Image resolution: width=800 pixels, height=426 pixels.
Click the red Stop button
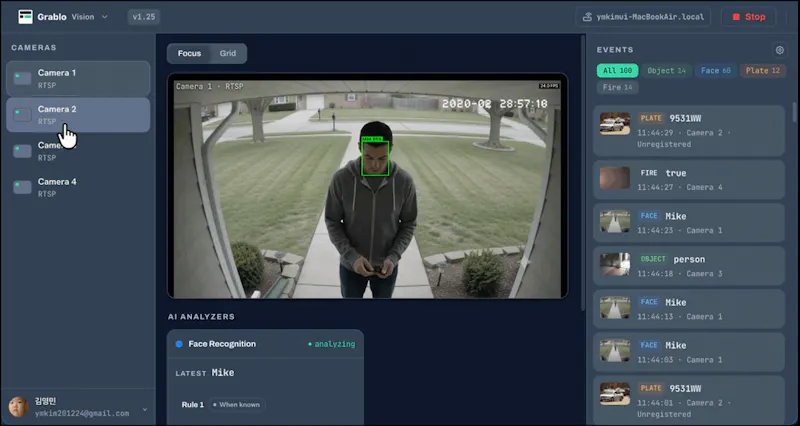(748, 17)
